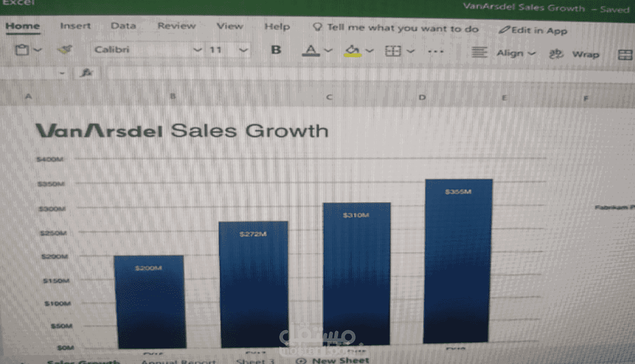
Task: Expand the fill color picker arrow
Action: pyautogui.click(x=369, y=51)
